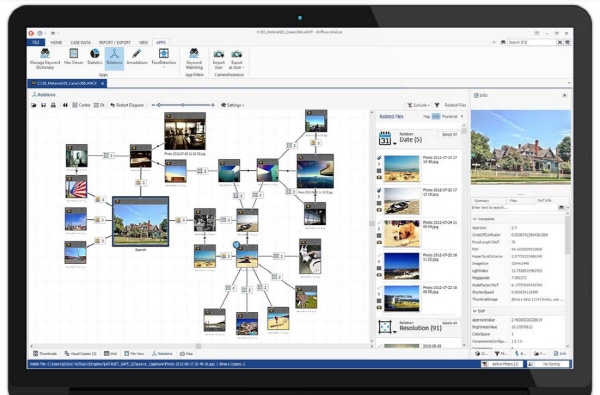The height and width of the screenshot is (395, 600).
Task: Switch to the Thumbnails bottom view tab
Action: 45,354
